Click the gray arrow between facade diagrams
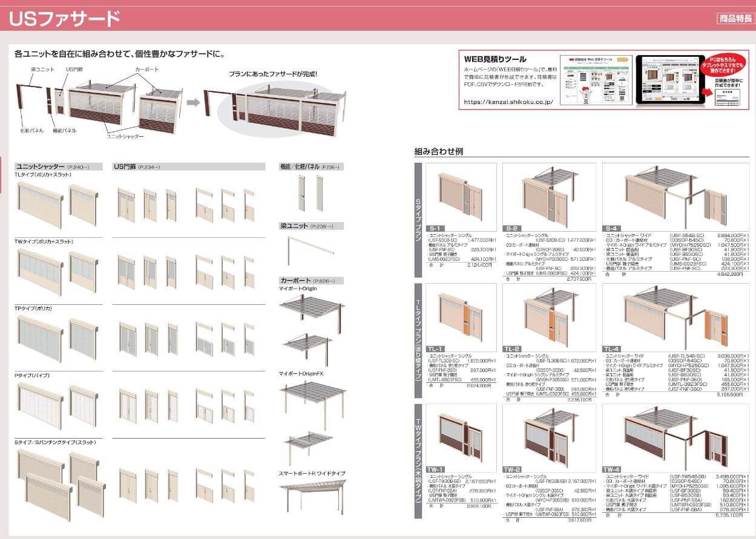Viewport: 756px width, 539px height. (192, 102)
